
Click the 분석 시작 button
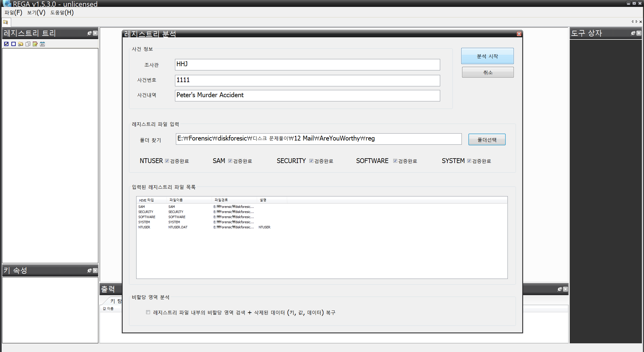pos(487,56)
